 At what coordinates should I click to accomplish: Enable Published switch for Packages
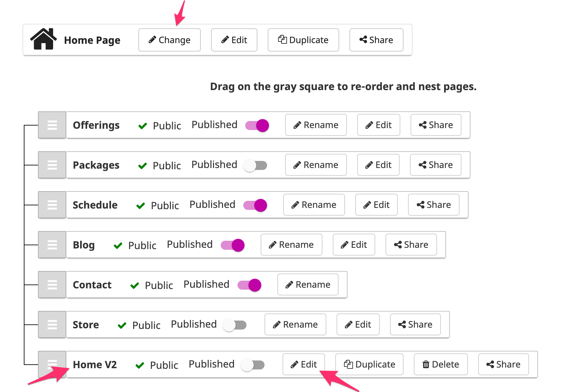click(x=255, y=165)
